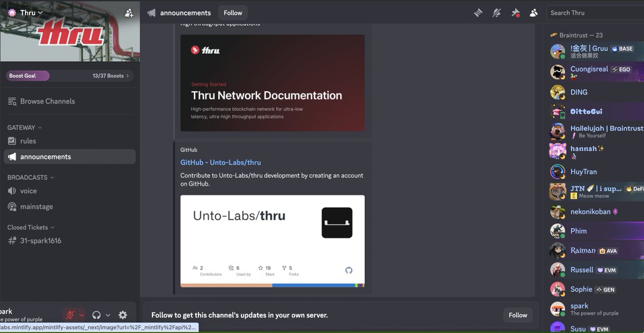Open JTN member profile
This screenshot has width=644, height=333.
597,192
